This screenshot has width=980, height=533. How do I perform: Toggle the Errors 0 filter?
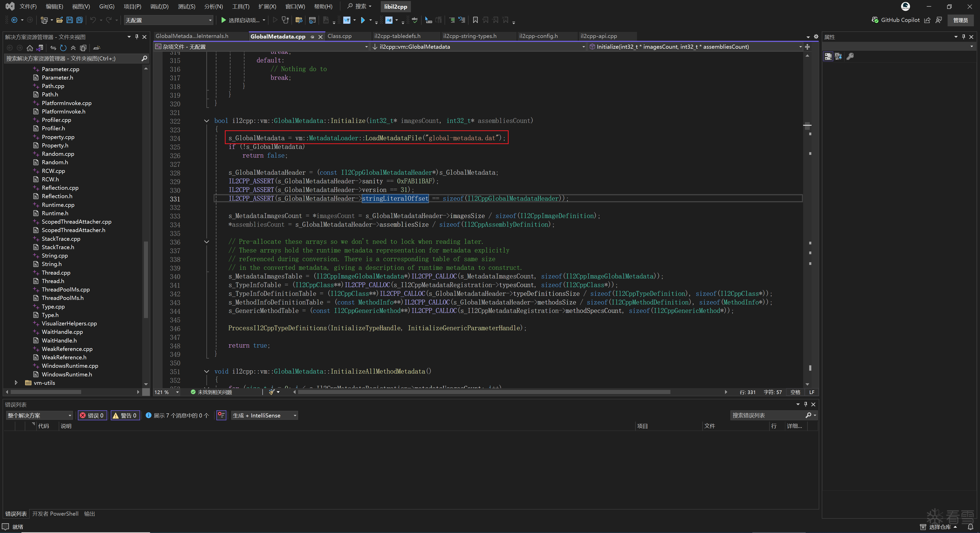(x=92, y=415)
